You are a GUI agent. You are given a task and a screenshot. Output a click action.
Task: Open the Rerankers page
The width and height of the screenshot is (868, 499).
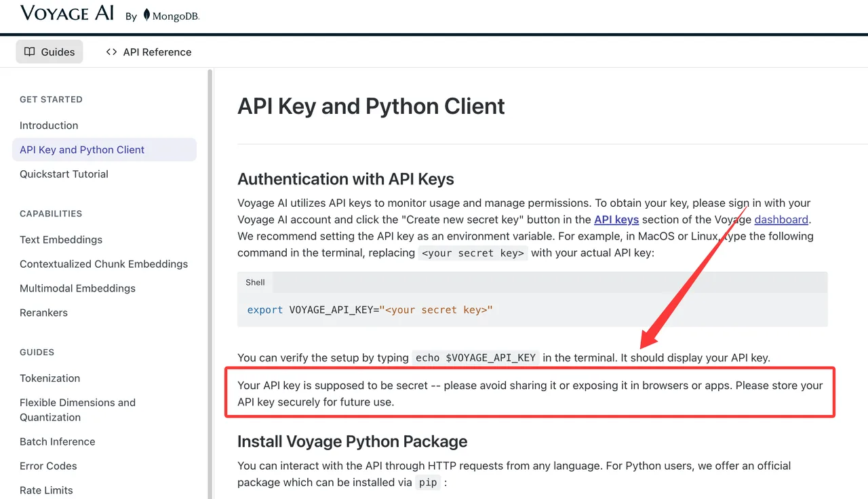(x=43, y=313)
